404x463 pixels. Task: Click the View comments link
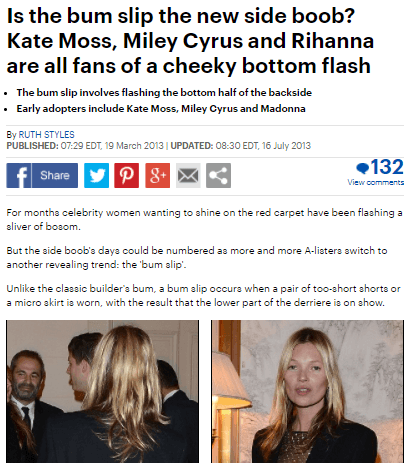pyautogui.click(x=376, y=182)
